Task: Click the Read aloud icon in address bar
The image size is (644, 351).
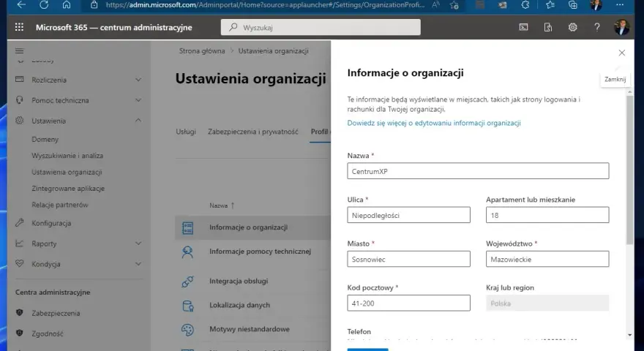Action: pos(435,5)
